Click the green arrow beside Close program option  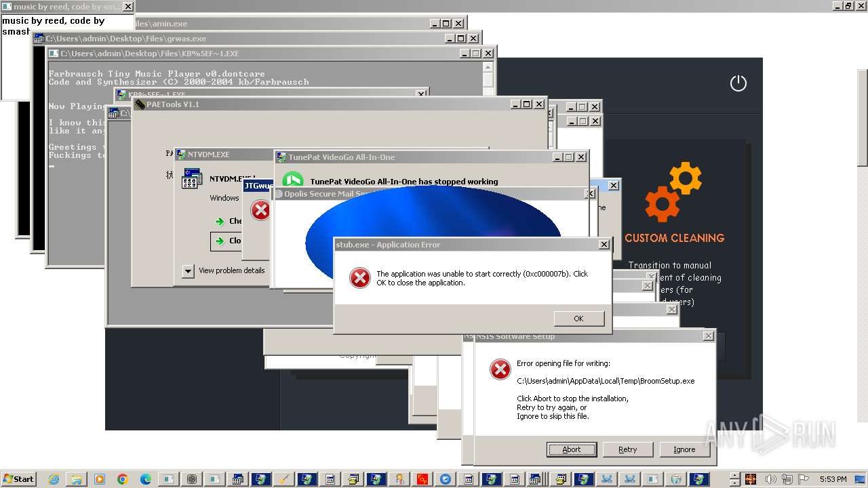pos(219,241)
